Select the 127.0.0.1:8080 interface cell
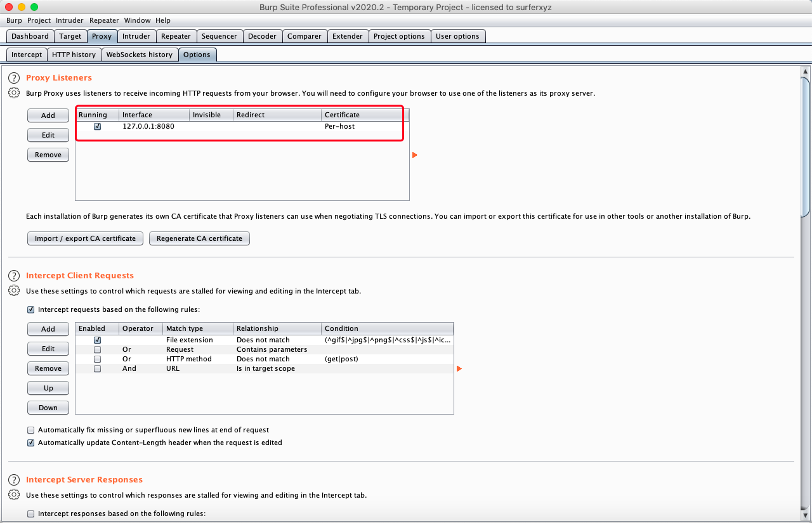Viewport: 812px width, 523px height. (154, 126)
